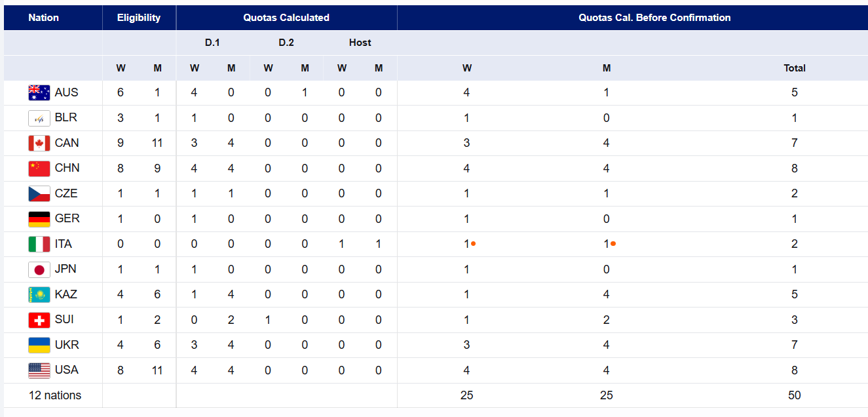Click the Quotas Cal. Before Confirmation header

[654, 18]
